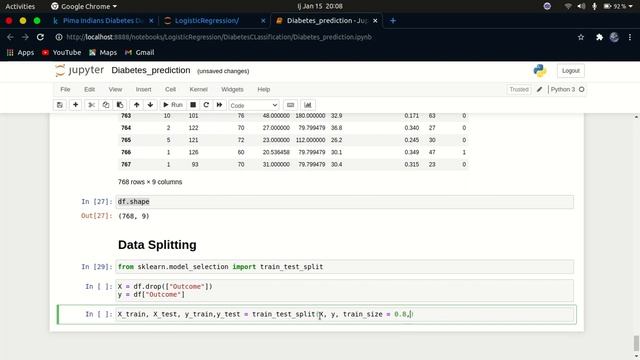
Task: Click the X = df.drop cell
Action: (x=344, y=290)
